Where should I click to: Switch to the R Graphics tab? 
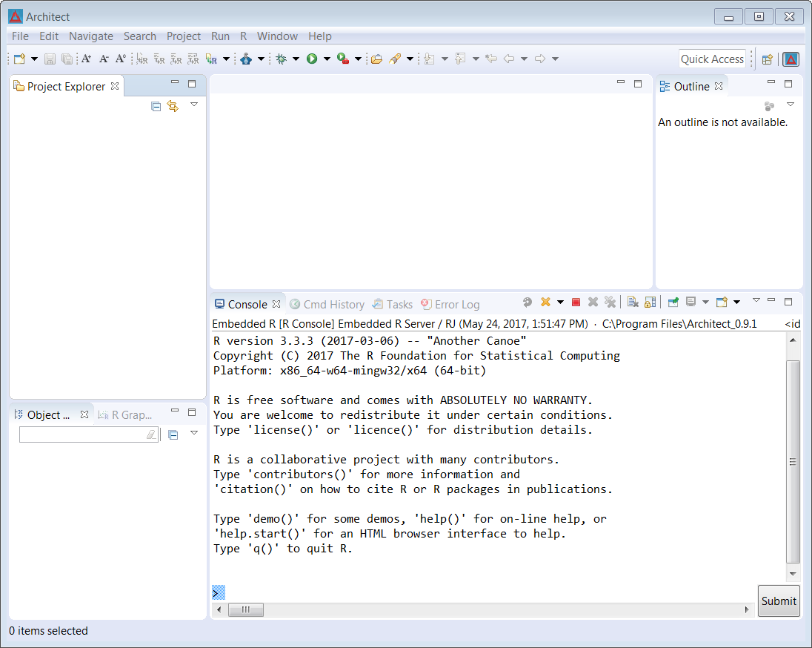pos(125,414)
